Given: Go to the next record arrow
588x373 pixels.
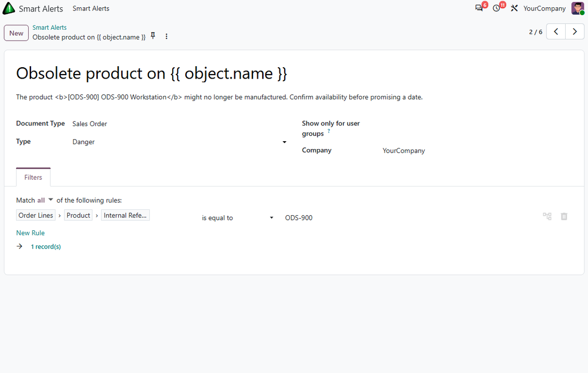Looking at the screenshot, I should click(574, 32).
